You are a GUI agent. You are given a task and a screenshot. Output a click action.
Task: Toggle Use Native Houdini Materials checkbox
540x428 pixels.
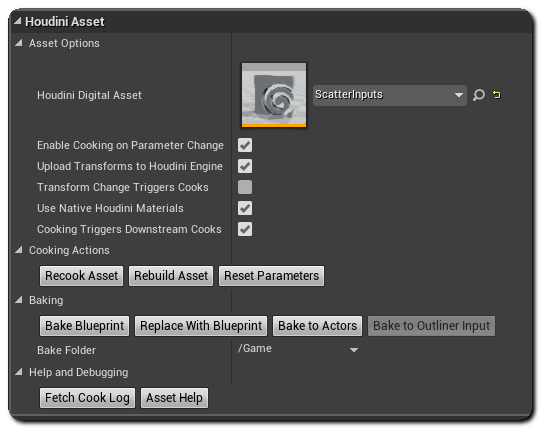(245, 208)
